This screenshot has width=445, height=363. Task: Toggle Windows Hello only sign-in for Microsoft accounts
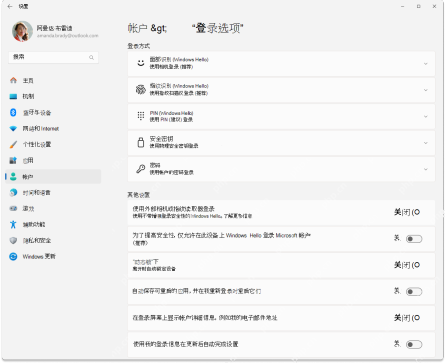click(414, 239)
